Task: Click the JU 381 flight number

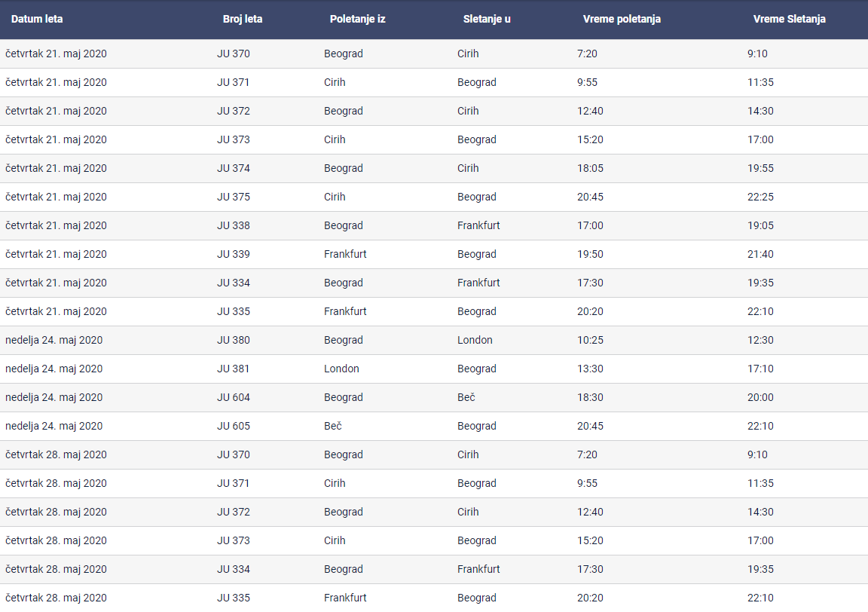Action: (234, 369)
